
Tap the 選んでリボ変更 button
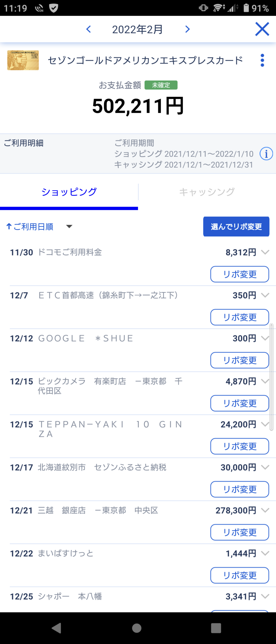[x=236, y=227]
